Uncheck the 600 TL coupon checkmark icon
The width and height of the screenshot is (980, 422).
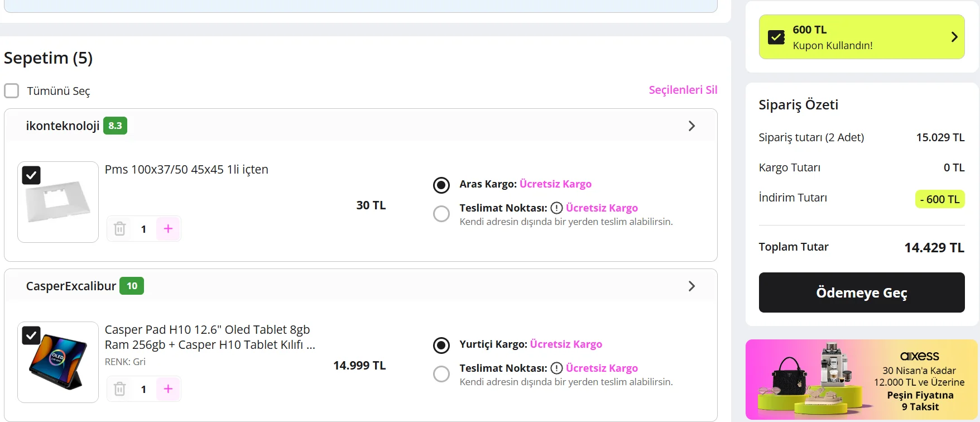click(776, 37)
